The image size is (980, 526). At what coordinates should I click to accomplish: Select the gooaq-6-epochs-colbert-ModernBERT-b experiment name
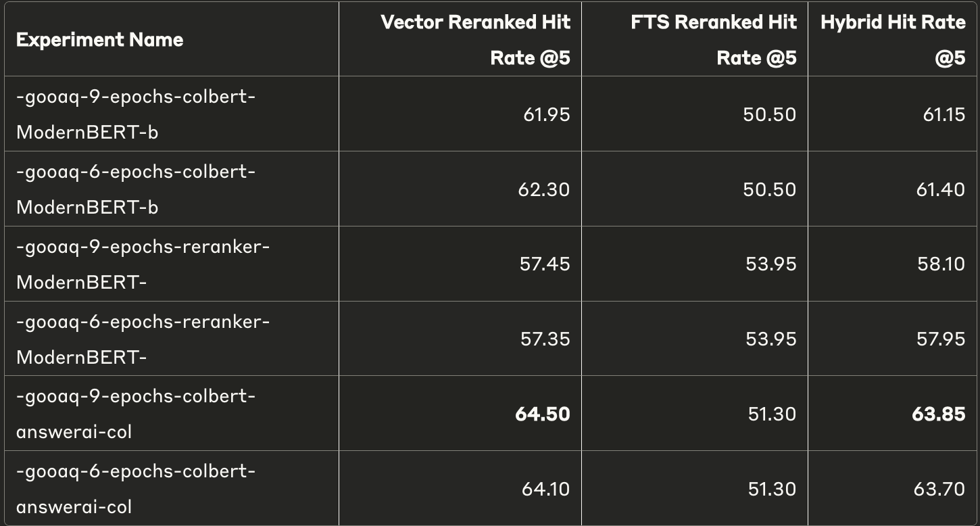coord(136,189)
